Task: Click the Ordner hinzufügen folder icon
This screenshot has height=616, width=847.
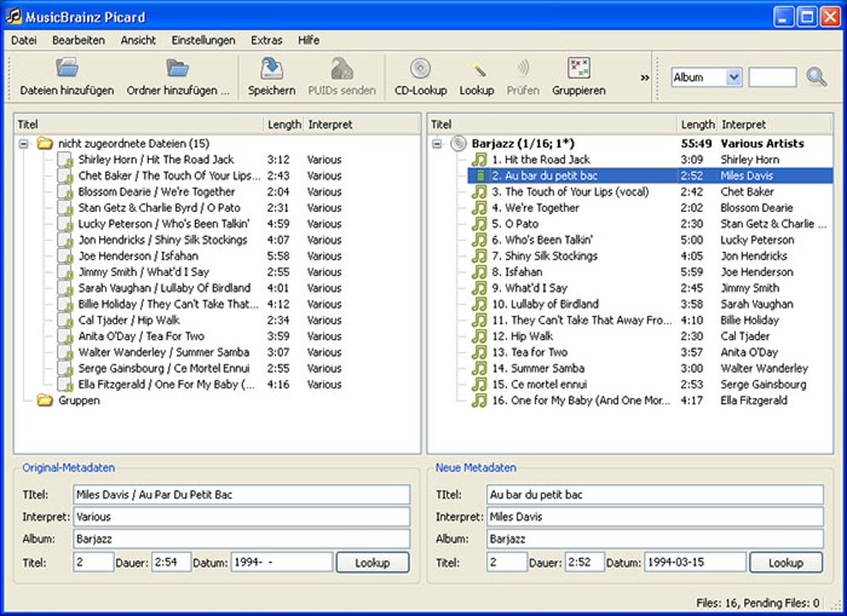Action: 177,68
